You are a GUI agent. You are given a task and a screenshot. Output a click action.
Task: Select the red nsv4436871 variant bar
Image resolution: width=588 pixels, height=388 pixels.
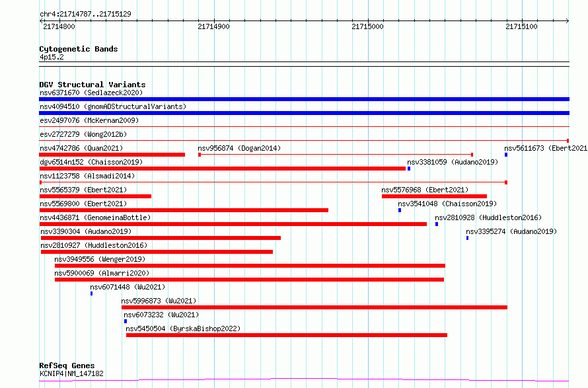tap(233, 224)
